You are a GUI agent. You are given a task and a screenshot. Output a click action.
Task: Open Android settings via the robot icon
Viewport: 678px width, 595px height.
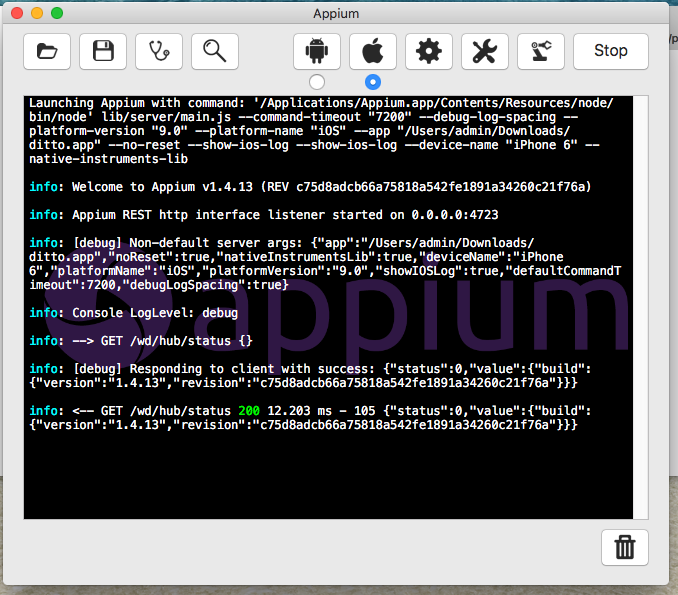pos(317,51)
